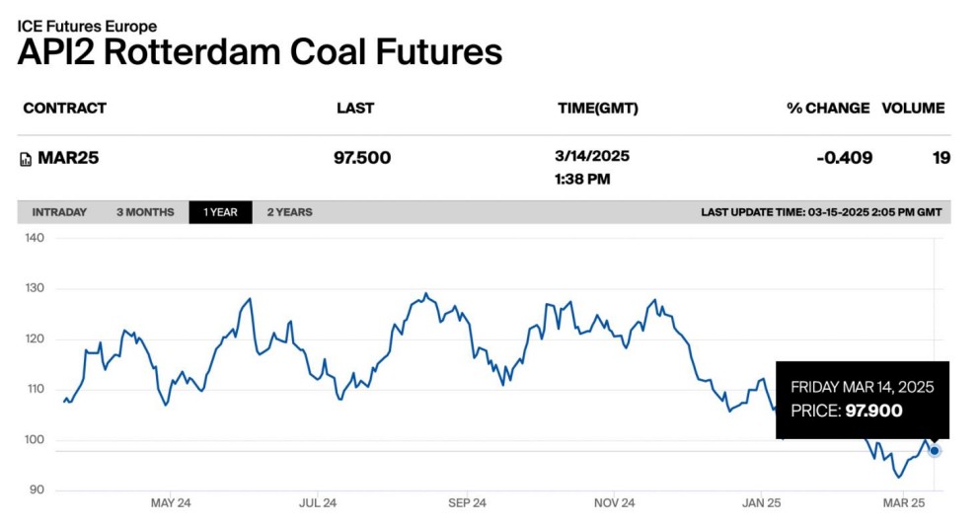Select the INTRADAY tab

[x=59, y=212]
